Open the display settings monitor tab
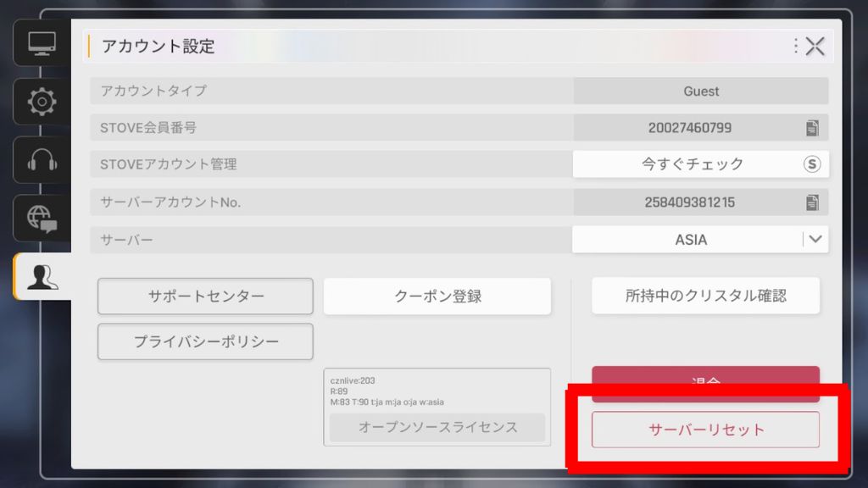Viewport: 868px width, 488px height. click(x=42, y=43)
